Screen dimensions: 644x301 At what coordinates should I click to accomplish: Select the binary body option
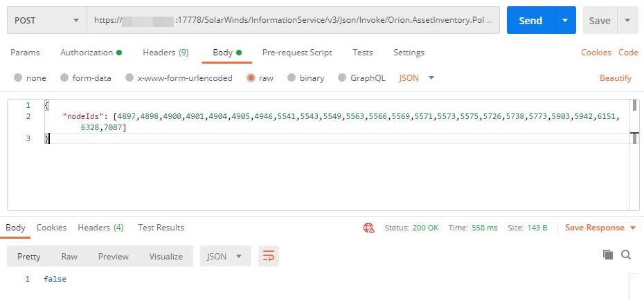pos(292,77)
